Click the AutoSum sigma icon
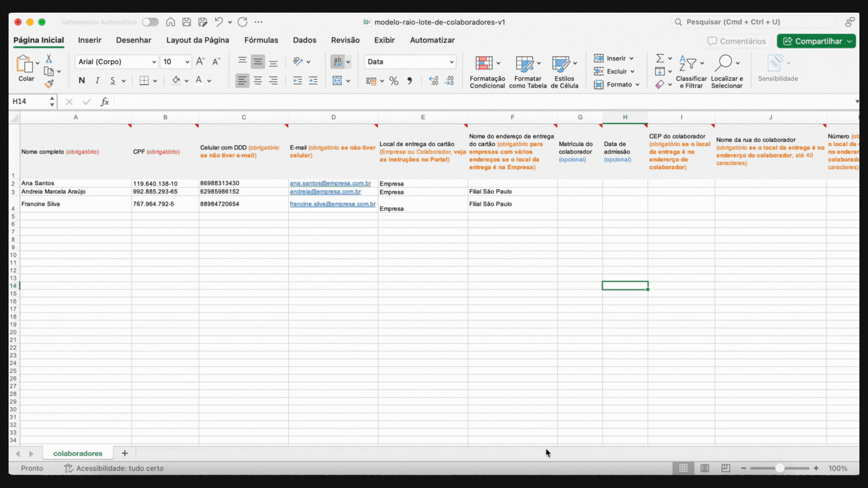868x488 pixels. pyautogui.click(x=660, y=58)
